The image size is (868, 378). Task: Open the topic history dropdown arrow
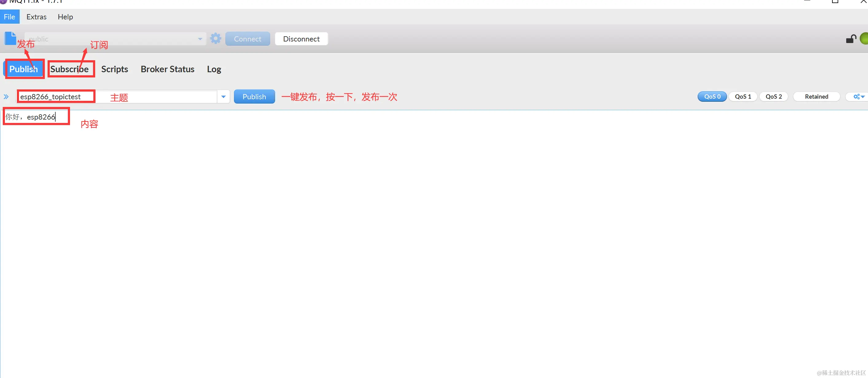[224, 97]
